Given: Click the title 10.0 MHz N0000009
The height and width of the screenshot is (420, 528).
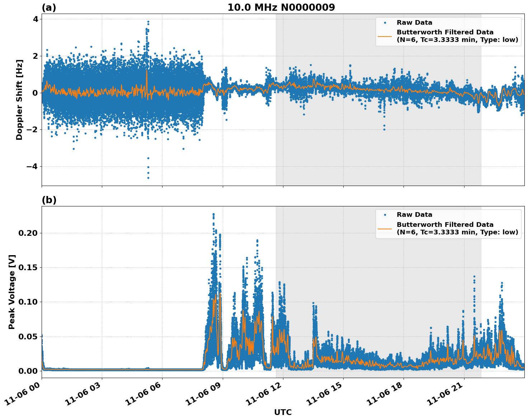Looking at the screenshot, I should (282, 7).
